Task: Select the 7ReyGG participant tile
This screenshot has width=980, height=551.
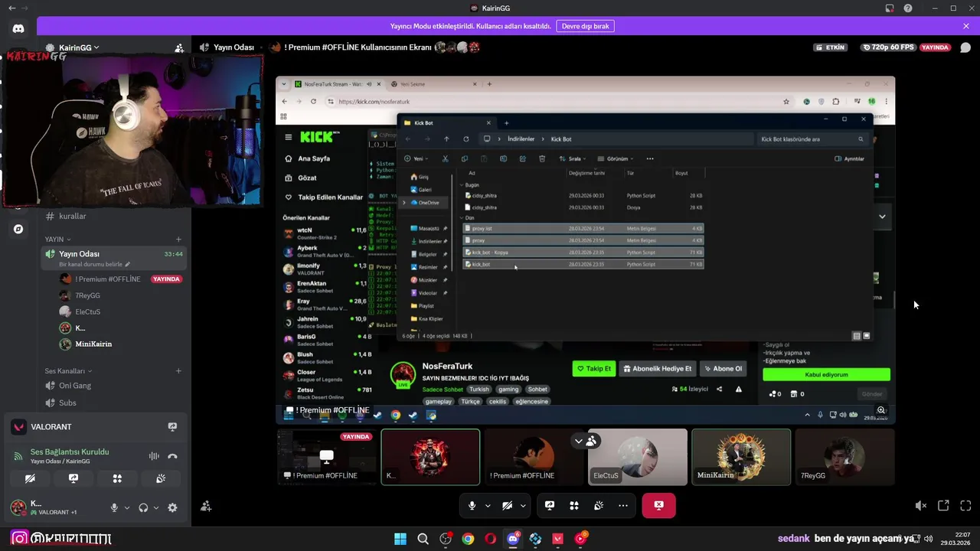Action: tap(844, 457)
